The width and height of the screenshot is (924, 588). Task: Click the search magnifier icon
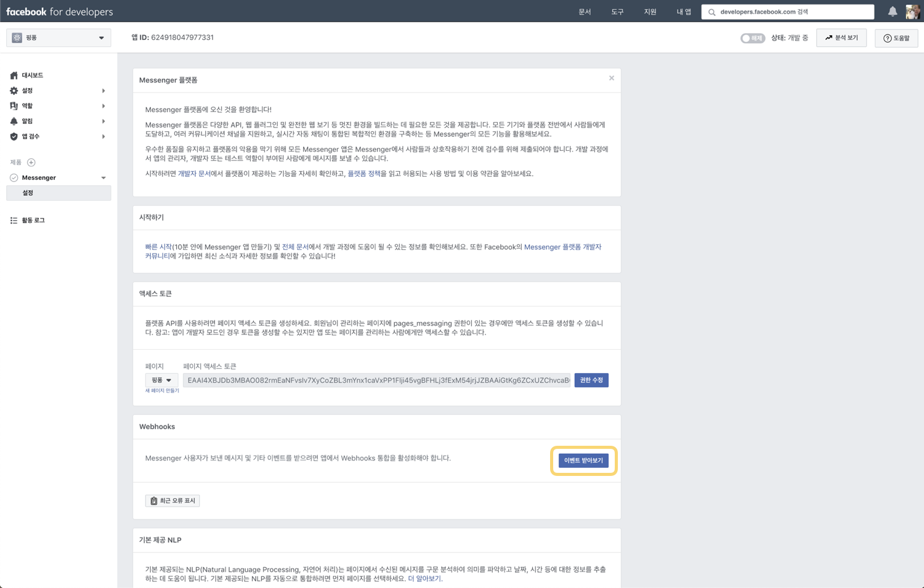712,12
